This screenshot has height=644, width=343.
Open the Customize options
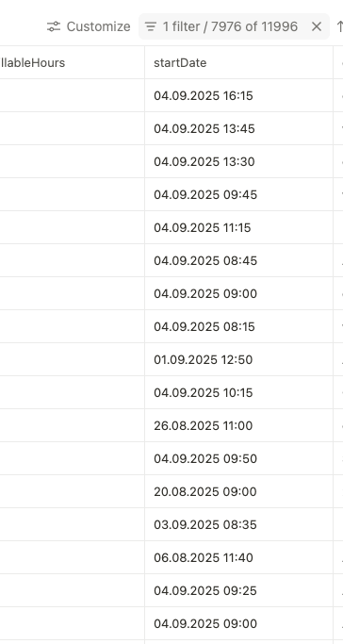click(x=89, y=26)
